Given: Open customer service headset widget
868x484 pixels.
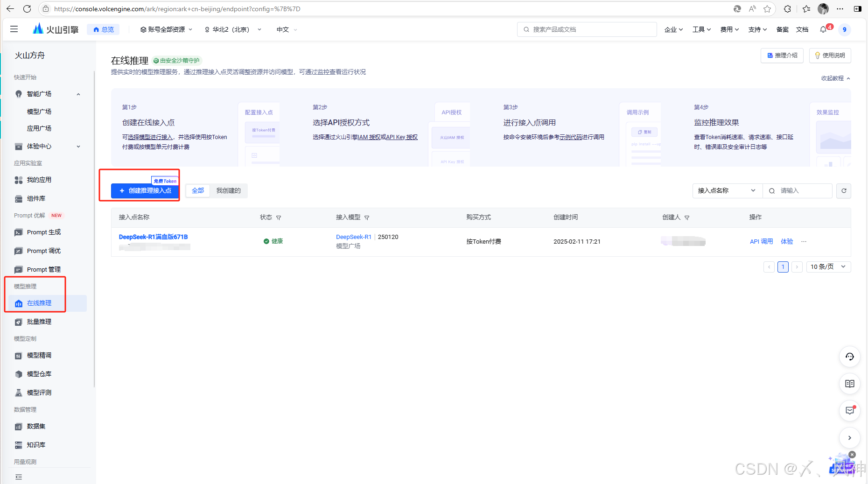Looking at the screenshot, I should pos(850,357).
